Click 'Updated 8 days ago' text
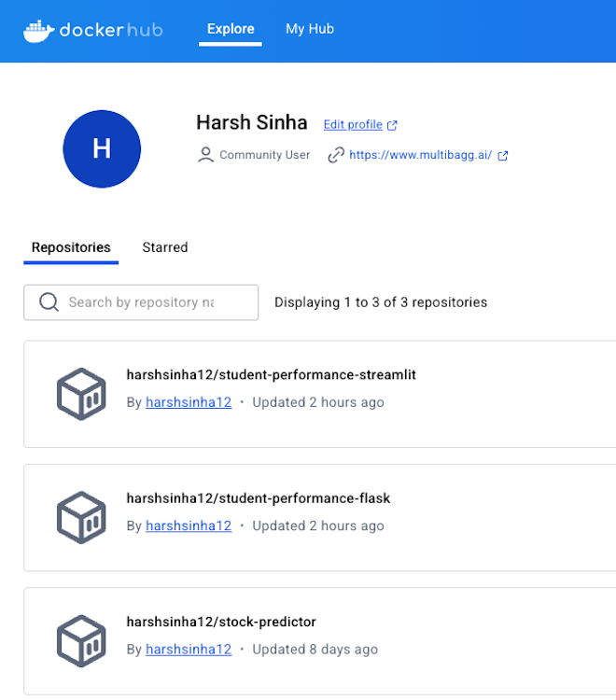The image size is (616, 700). [x=315, y=650]
